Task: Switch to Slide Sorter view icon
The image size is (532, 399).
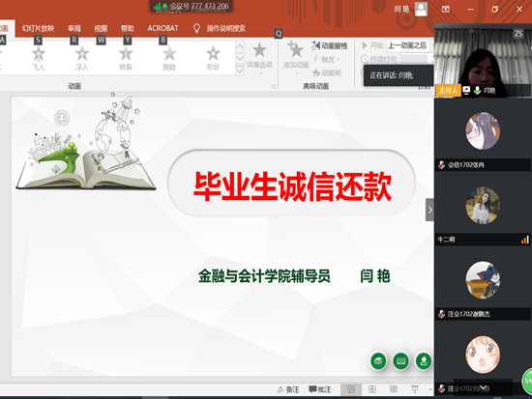Action: (x=372, y=389)
